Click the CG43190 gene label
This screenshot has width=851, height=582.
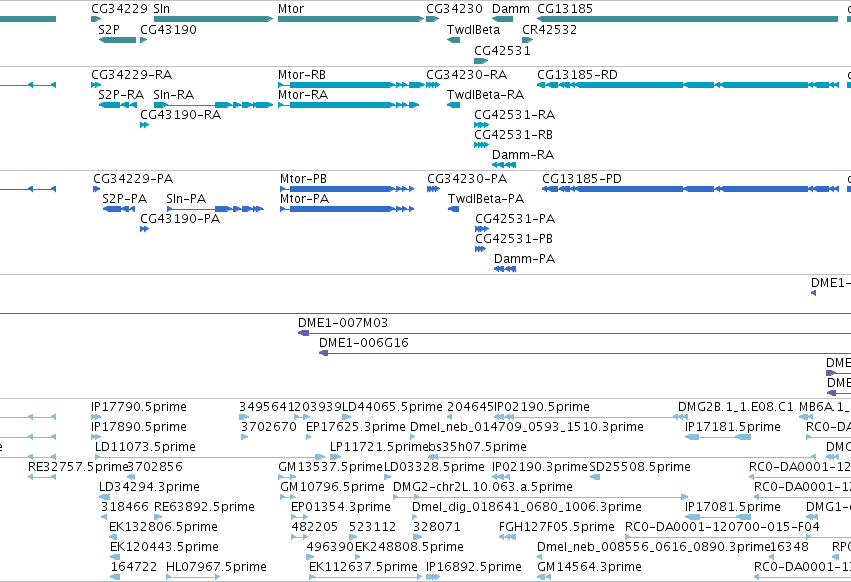(x=168, y=30)
